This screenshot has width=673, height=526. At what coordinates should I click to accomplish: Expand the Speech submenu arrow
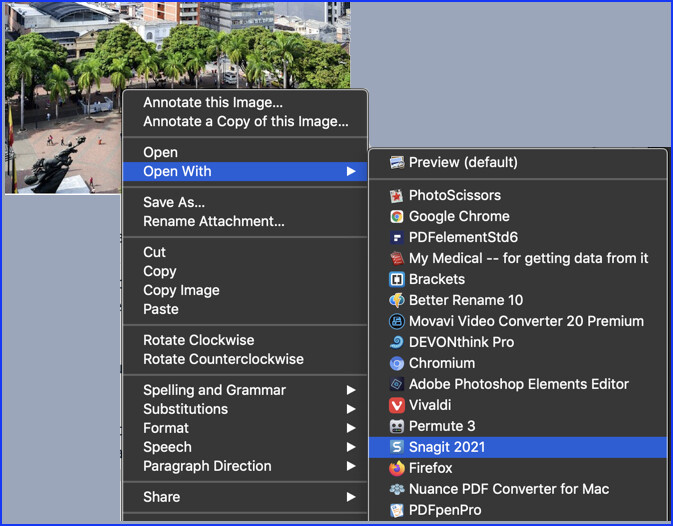point(351,447)
